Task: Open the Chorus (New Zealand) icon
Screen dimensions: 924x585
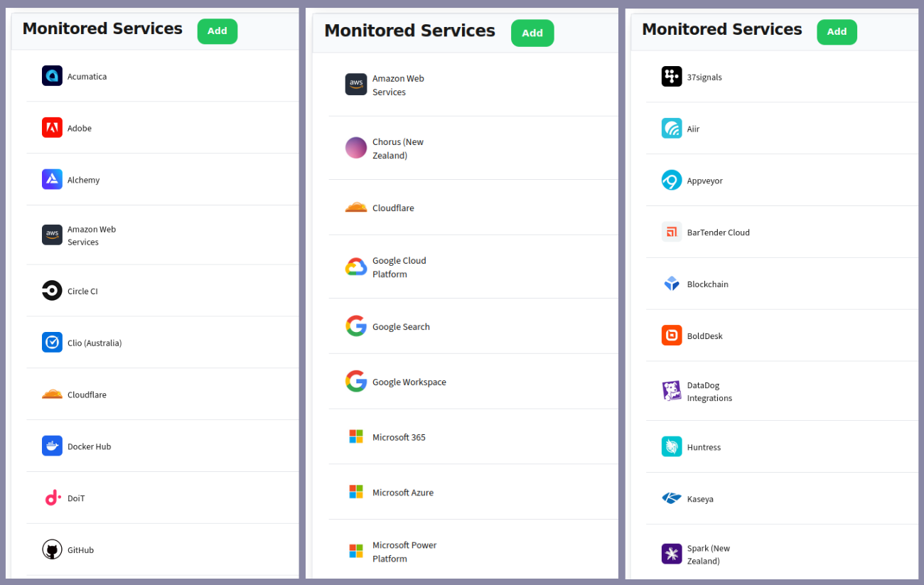Action: (356, 148)
